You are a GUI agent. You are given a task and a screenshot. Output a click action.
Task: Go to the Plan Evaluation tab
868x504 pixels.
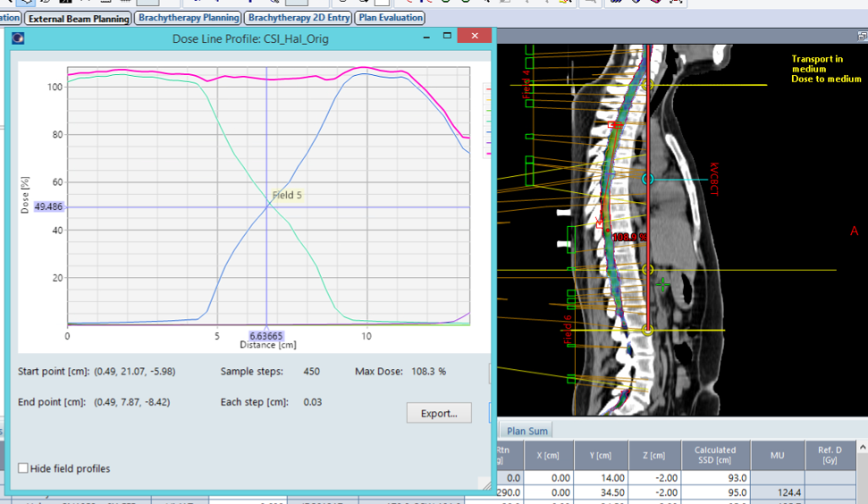391,18
